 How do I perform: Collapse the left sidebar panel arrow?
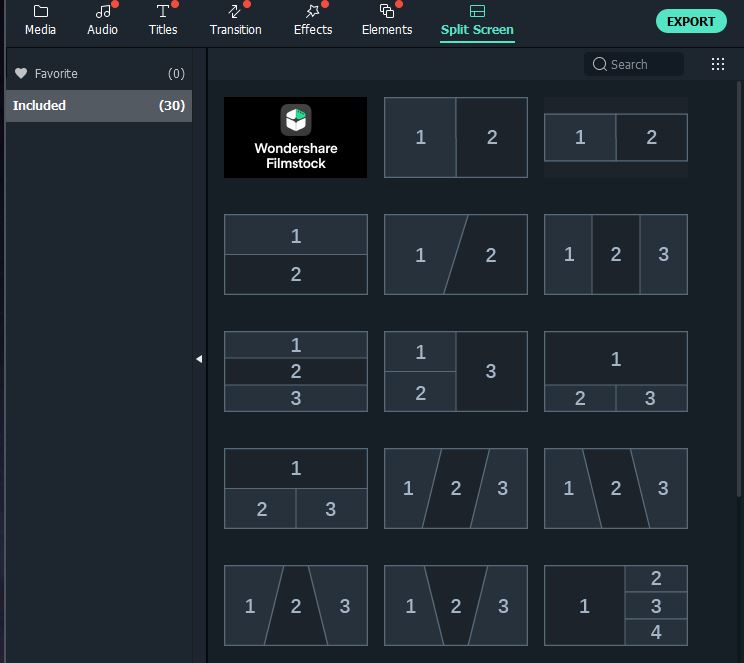pyautogui.click(x=199, y=358)
